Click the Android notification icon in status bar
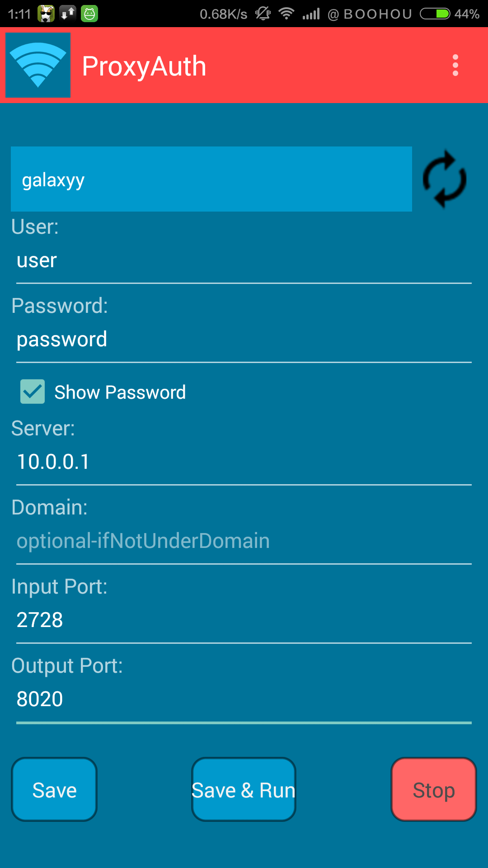 89,13
